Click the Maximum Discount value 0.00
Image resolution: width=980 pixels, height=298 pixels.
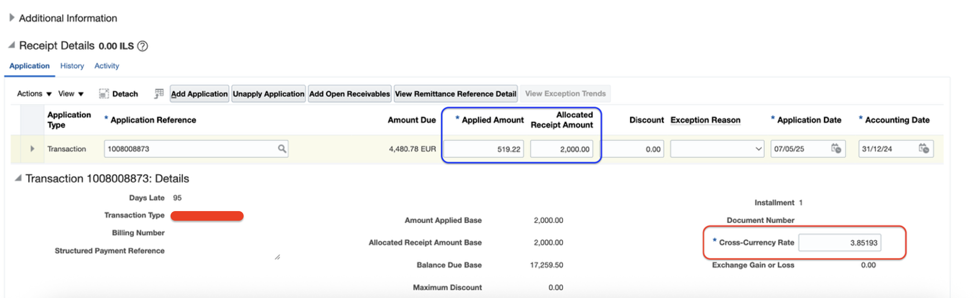(556, 287)
